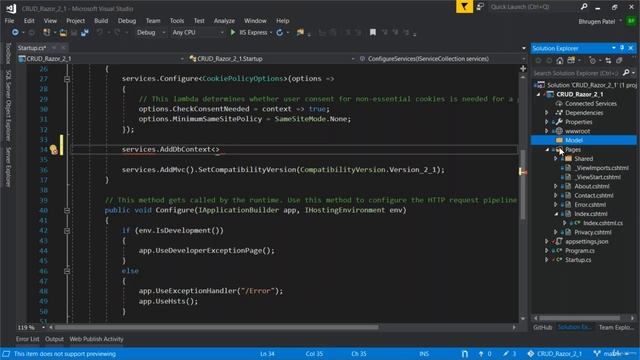Switch to the Team Explorer tab

pos(616,327)
